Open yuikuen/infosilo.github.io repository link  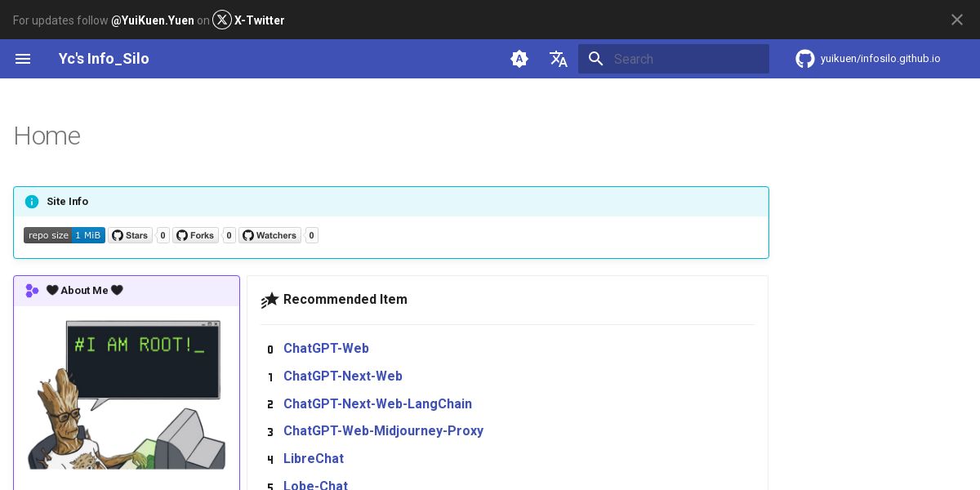tap(880, 59)
